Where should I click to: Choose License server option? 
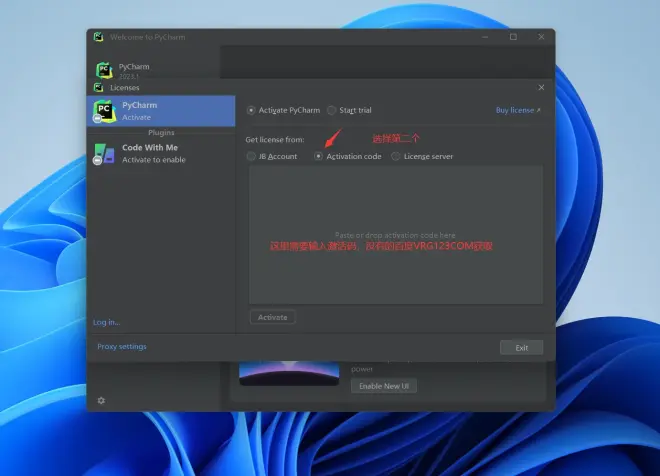click(422, 157)
